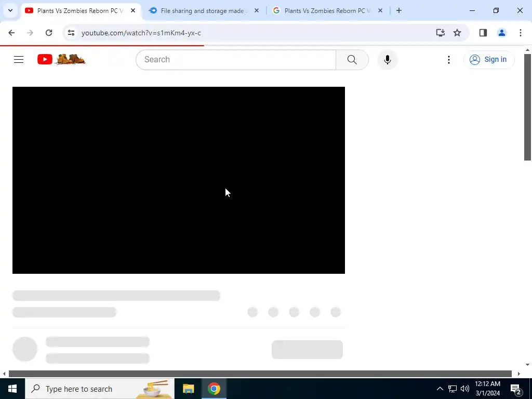532x399 pixels.
Task: Click the scroll right arrow of horizontal scrollbar
Action: tap(518, 374)
